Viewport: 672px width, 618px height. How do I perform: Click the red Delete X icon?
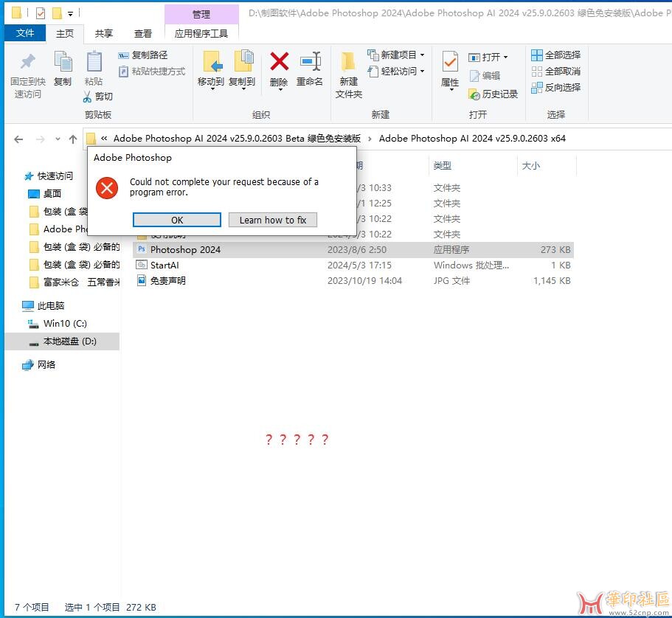[x=279, y=61]
